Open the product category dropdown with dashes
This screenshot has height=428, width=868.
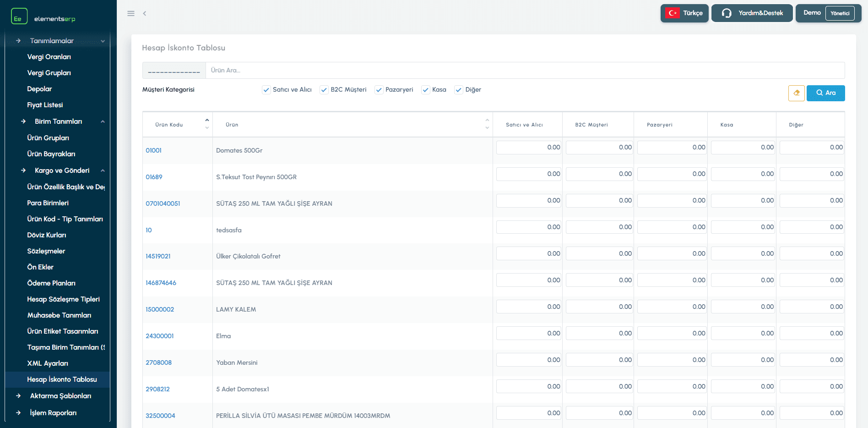tap(174, 71)
